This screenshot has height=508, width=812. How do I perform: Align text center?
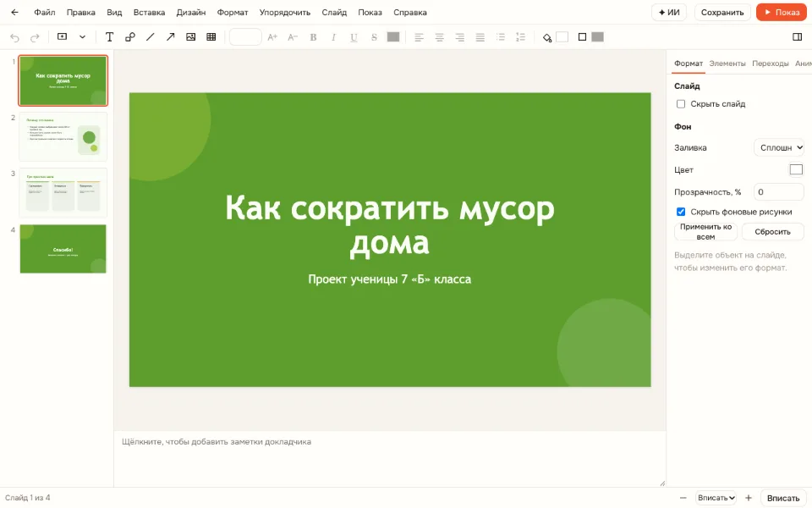point(440,37)
